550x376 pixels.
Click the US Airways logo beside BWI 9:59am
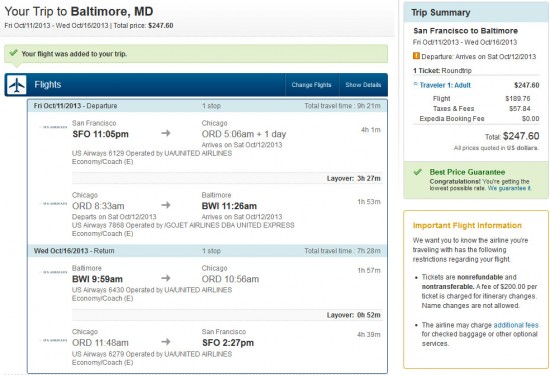pyautogui.click(x=54, y=272)
